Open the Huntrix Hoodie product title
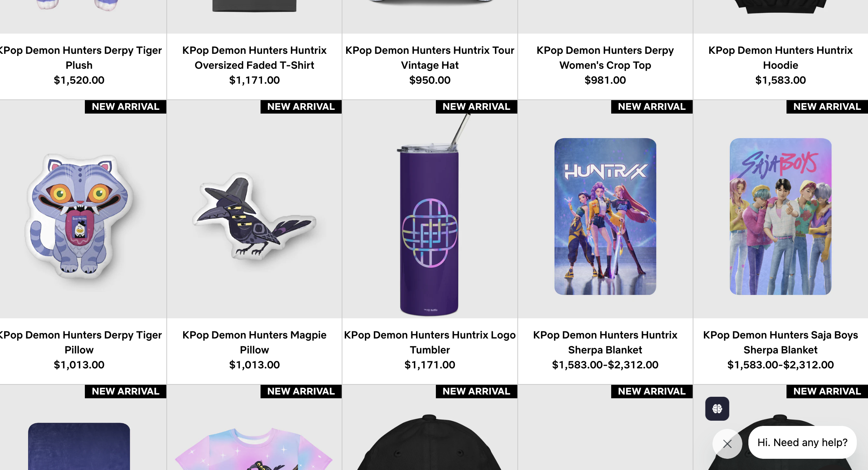 click(x=781, y=58)
